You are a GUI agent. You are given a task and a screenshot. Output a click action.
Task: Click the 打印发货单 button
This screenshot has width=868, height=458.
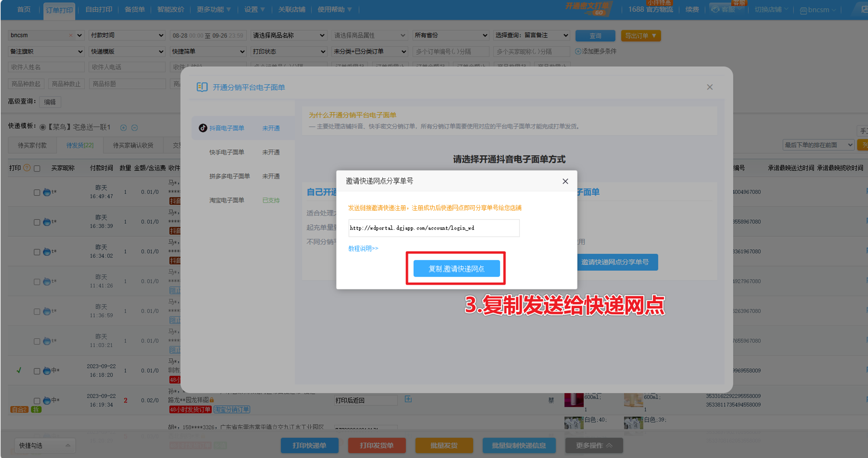(377, 445)
